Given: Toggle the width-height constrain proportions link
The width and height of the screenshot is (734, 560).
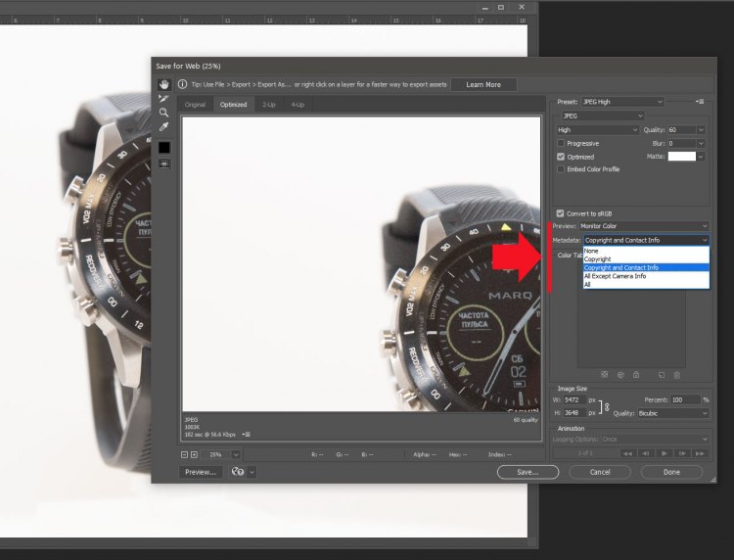Looking at the screenshot, I should 606,407.
